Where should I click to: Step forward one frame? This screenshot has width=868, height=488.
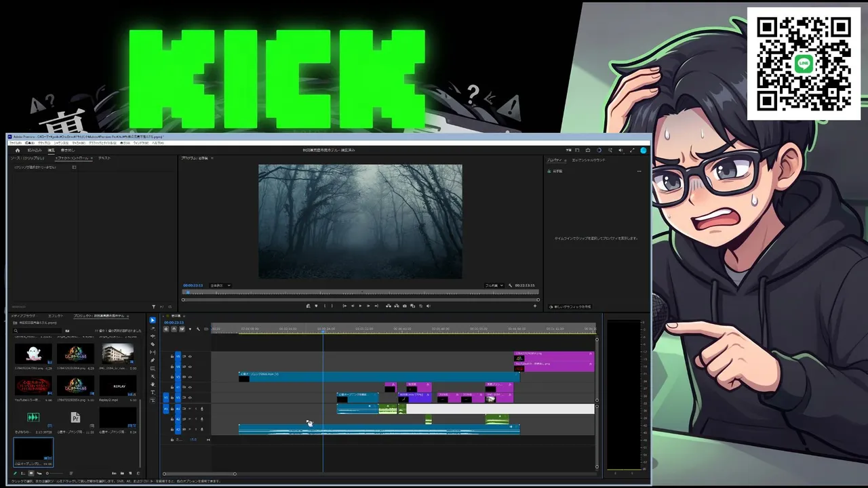(368, 306)
